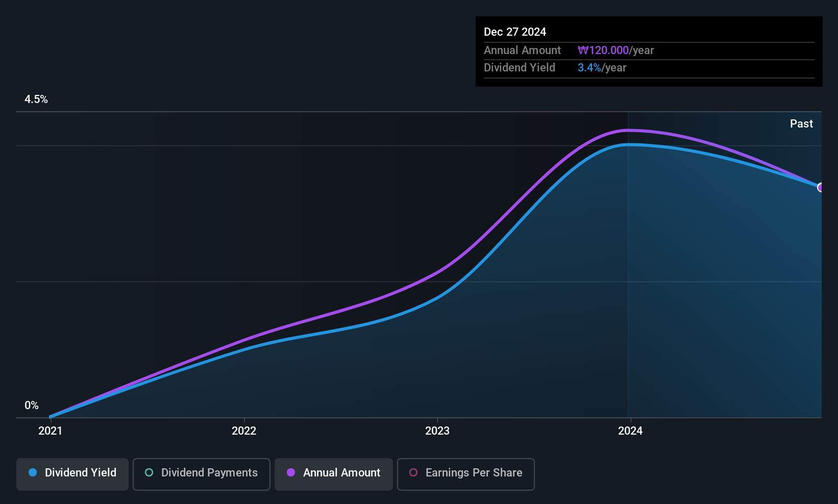Enable the Dividend Payments series
838x504 pixels.
[201, 474]
